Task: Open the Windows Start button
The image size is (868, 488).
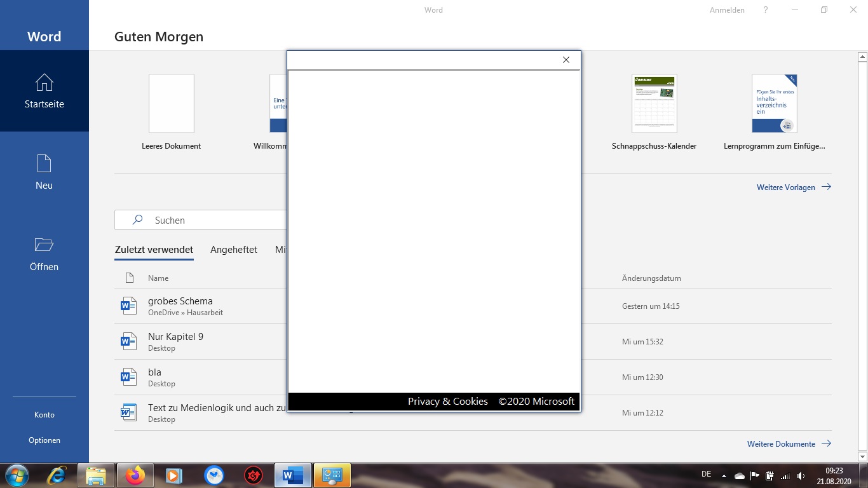Action: tap(17, 475)
